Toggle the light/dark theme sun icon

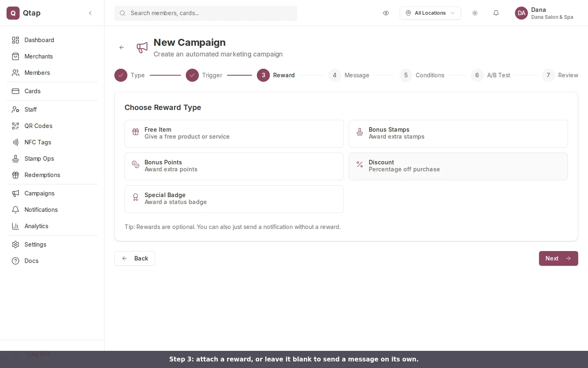pyautogui.click(x=475, y=13)
